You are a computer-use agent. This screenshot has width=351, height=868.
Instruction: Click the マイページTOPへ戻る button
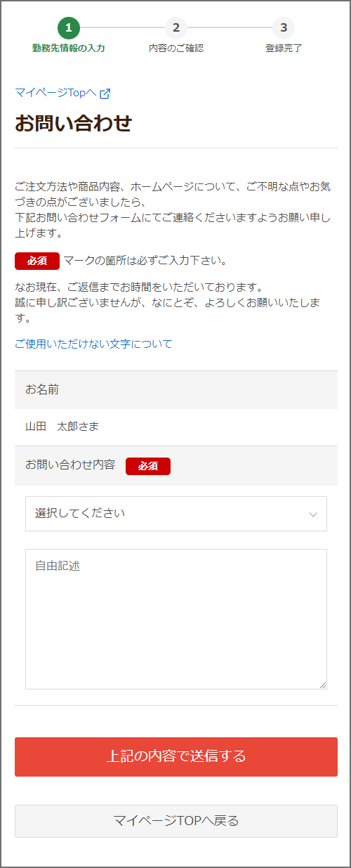coord(176,821)
